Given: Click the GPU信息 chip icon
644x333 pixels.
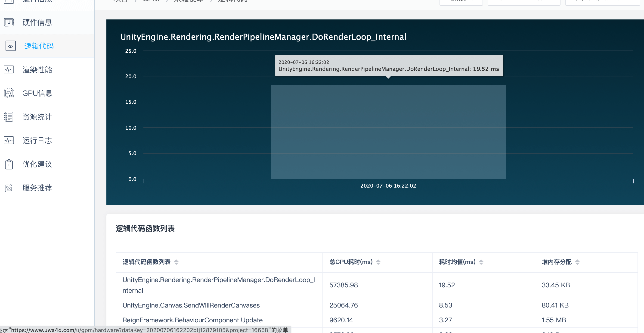Looking at the screenshot, I should pyautogui.click(x=9, y=93).
